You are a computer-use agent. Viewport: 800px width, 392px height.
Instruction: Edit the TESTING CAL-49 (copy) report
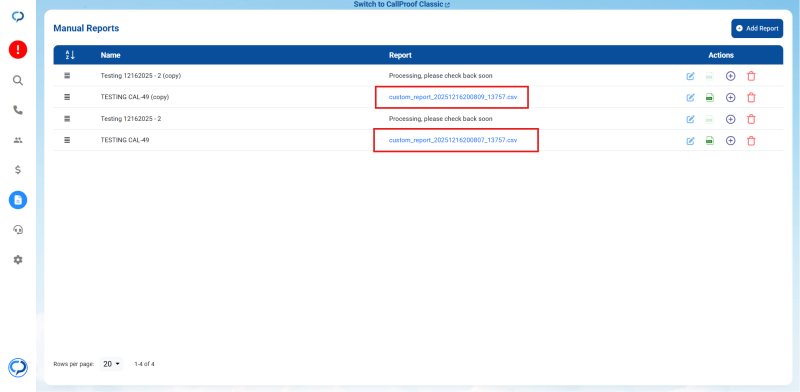coord(690,97)
